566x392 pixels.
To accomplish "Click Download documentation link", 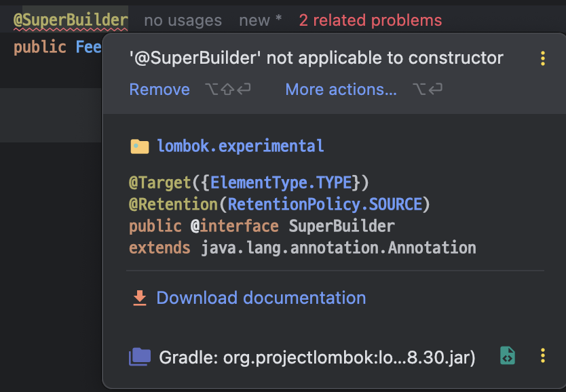I will point(261,298).
